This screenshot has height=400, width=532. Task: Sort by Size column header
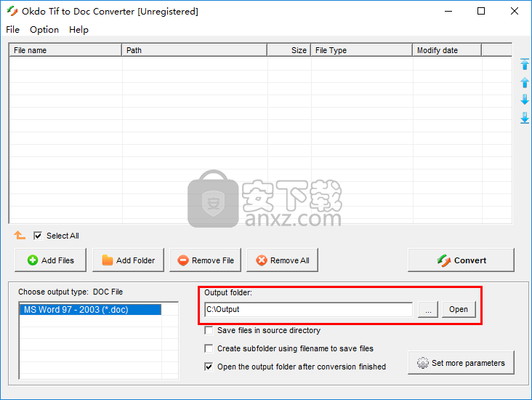(289, 50)
